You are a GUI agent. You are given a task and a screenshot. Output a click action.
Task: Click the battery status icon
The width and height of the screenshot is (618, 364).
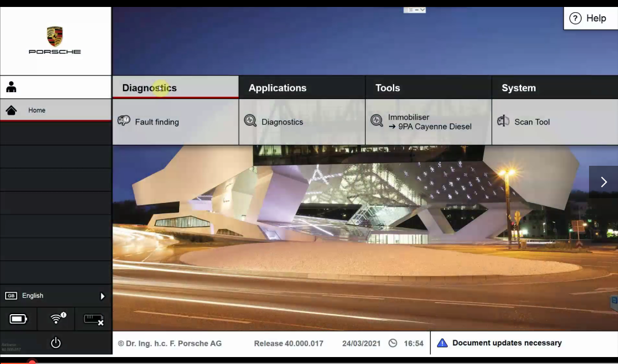pos(18,319)
